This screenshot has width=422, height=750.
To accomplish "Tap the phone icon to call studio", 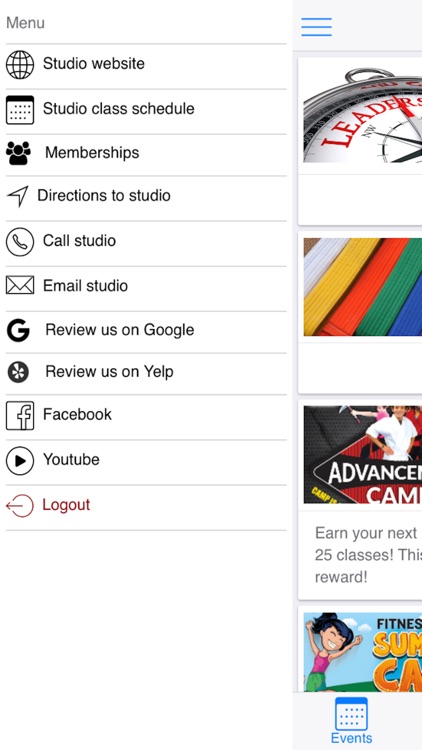I will 20,242.
